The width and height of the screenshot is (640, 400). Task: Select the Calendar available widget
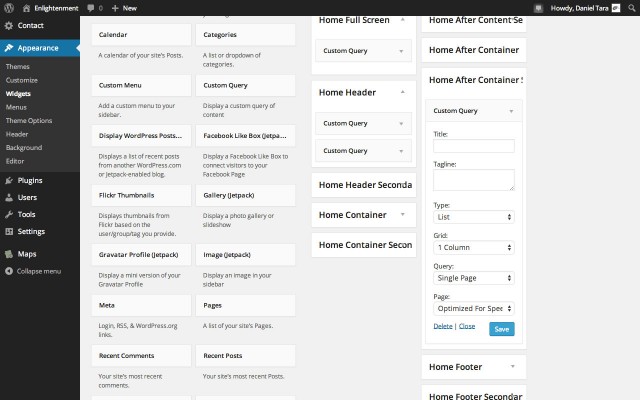click(141, 35)
